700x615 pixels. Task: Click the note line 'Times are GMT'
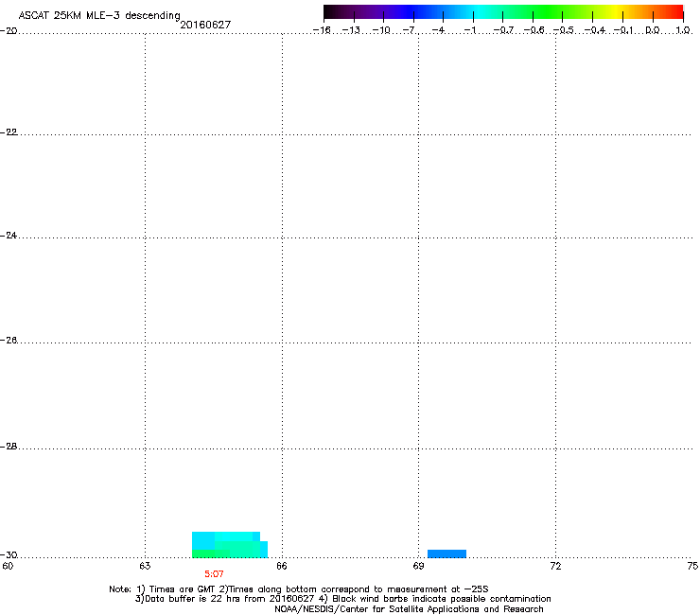point(183,589)
